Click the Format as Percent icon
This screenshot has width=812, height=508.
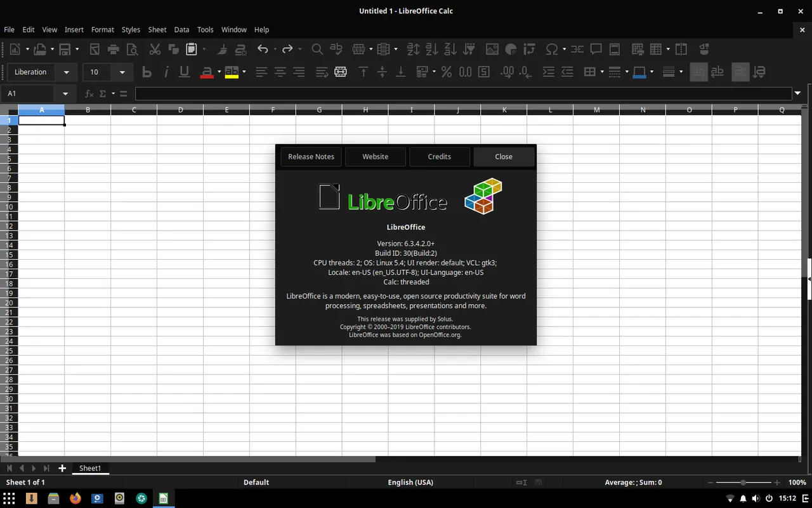tap(447, 72)
